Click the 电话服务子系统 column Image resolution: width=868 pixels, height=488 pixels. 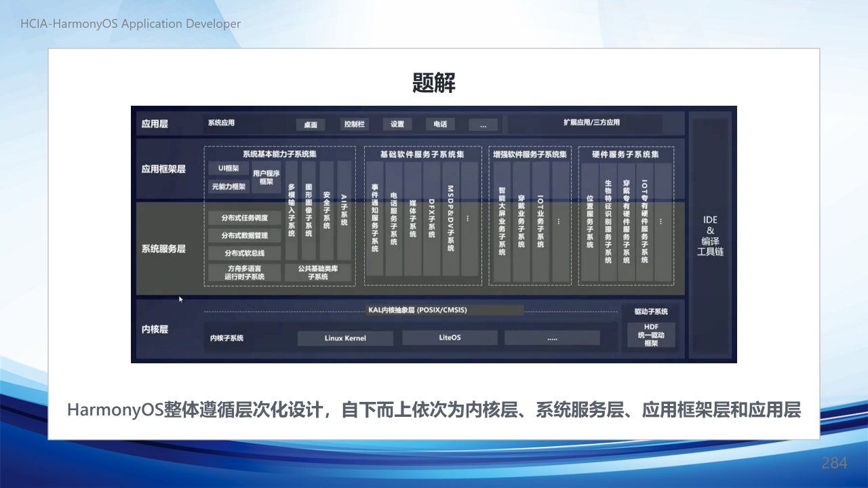[394, 219]
